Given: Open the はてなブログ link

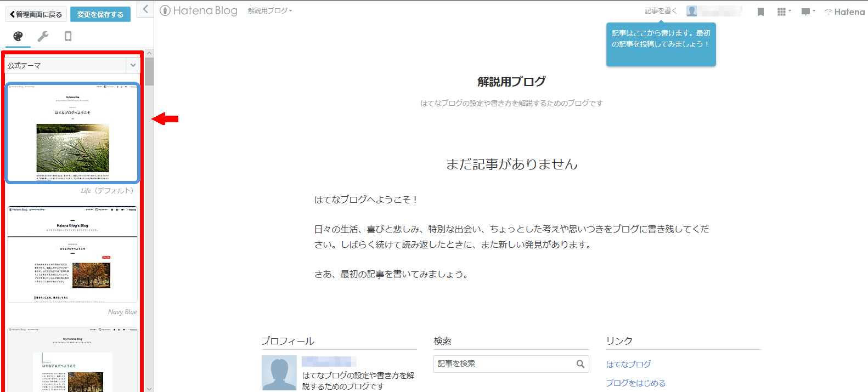Looking at the screenshot, I should pos(628,364).
